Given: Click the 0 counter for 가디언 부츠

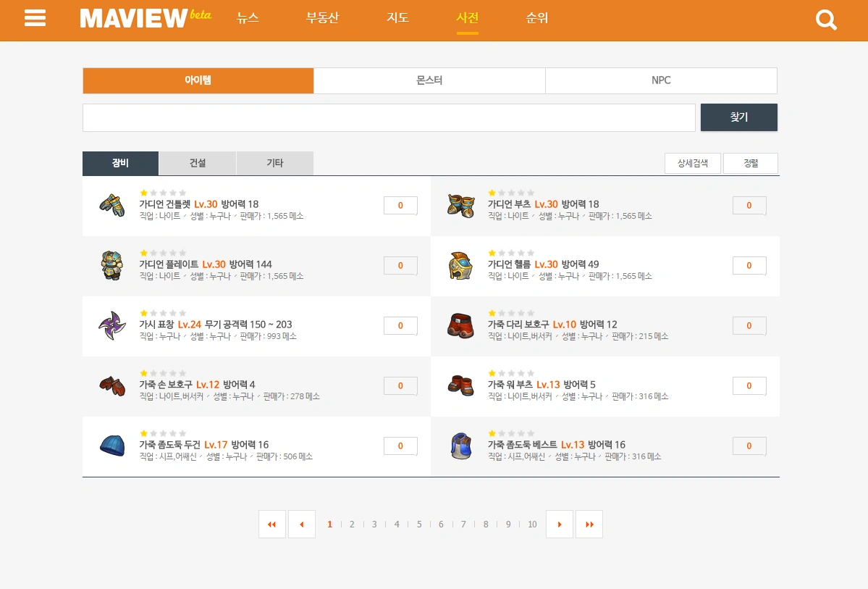Looking at the screenshot, I should (x=749, y=206).
